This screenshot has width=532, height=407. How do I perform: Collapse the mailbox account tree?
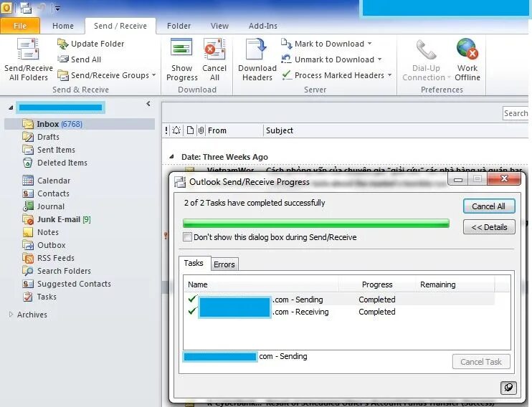(11, 107)
